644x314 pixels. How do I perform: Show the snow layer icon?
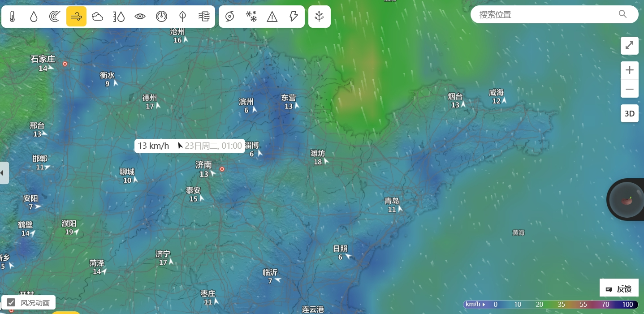point(251,17)
